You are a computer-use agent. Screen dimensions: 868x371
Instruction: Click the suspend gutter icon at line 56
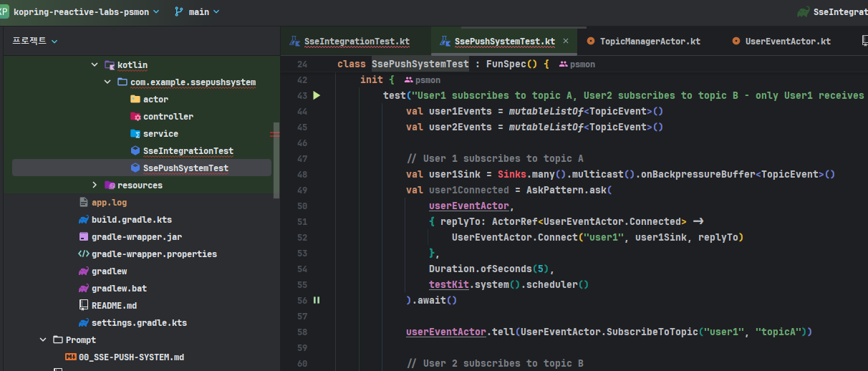(x=317, y=300)
